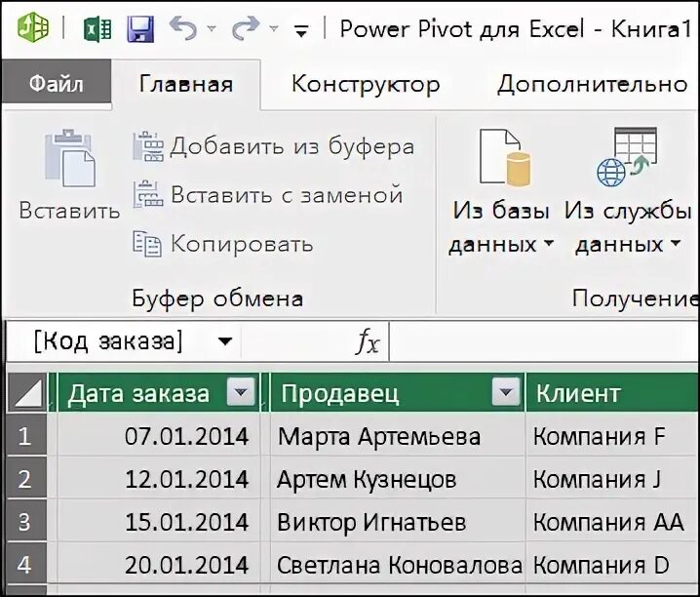Choose Вставить с заменой

[x=268, y=195]
